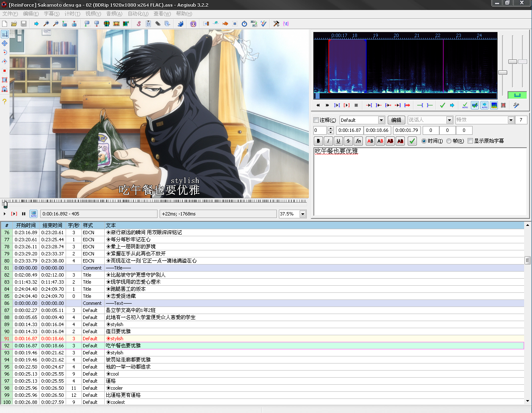Play video with the play triangle button
The image size is (532, 413).
point(5,214)
